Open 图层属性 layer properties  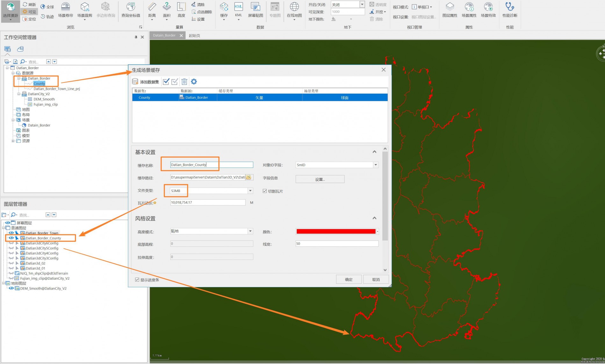(450, 10)
